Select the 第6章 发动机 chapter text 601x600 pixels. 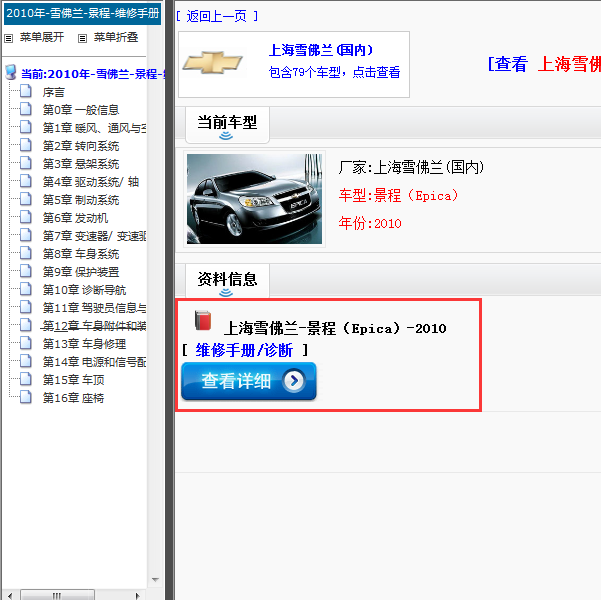[75, 218]
